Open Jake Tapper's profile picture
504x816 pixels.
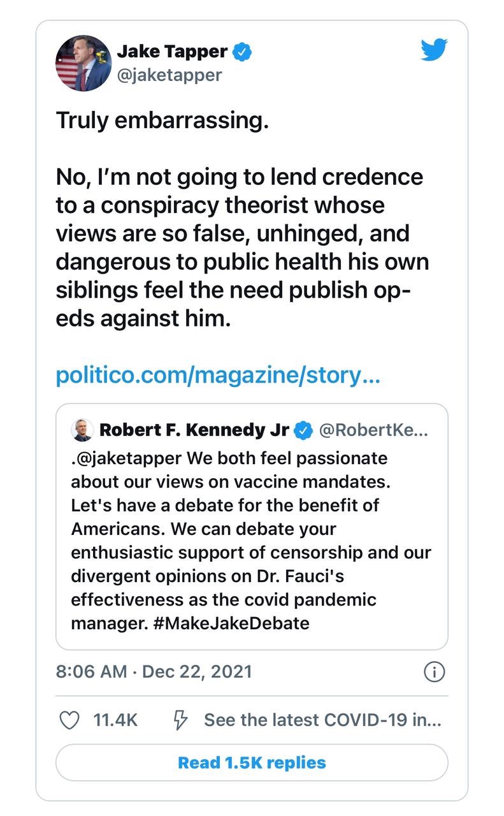coord(83,63)
